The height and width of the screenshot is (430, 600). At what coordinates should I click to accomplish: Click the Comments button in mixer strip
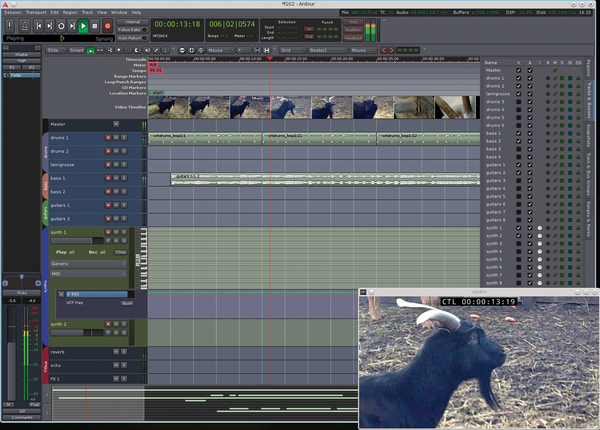coord(22,417)
